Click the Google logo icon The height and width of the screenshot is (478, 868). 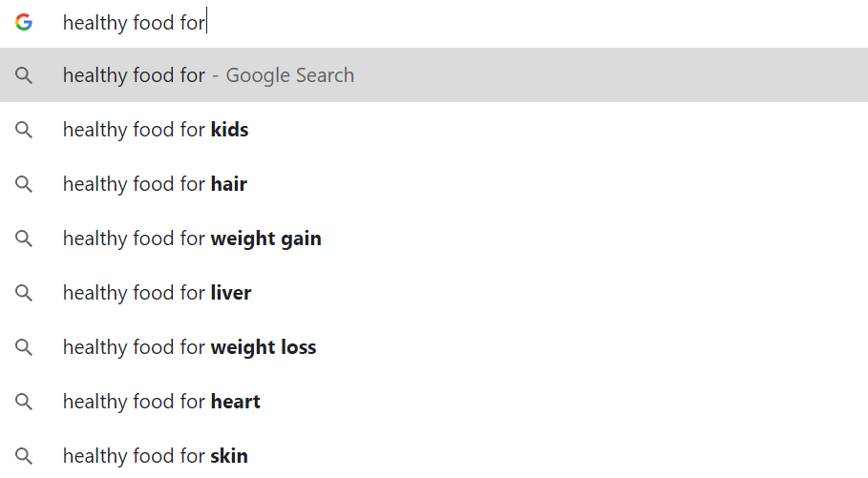point(24,22)
